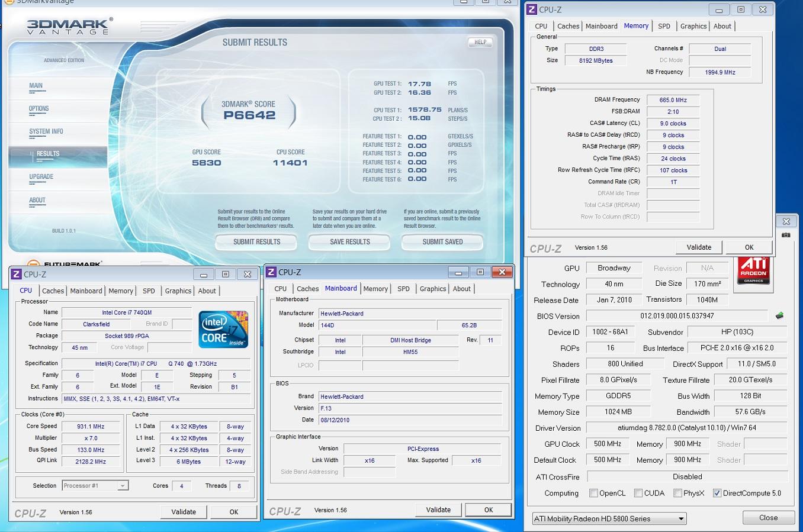
Task: Click SAVE RESULTS button
Action: pyautogui.click(x=349, y=242)
